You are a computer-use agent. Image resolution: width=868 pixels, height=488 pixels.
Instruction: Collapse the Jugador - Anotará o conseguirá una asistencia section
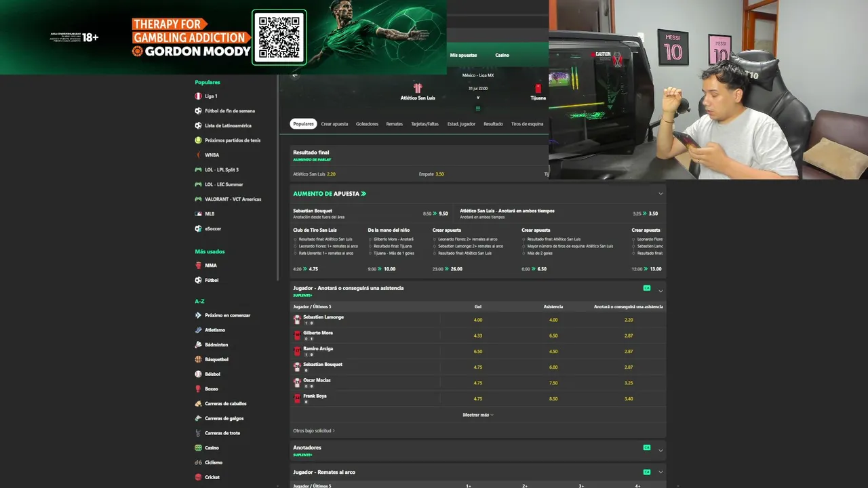tap(660, 291)
